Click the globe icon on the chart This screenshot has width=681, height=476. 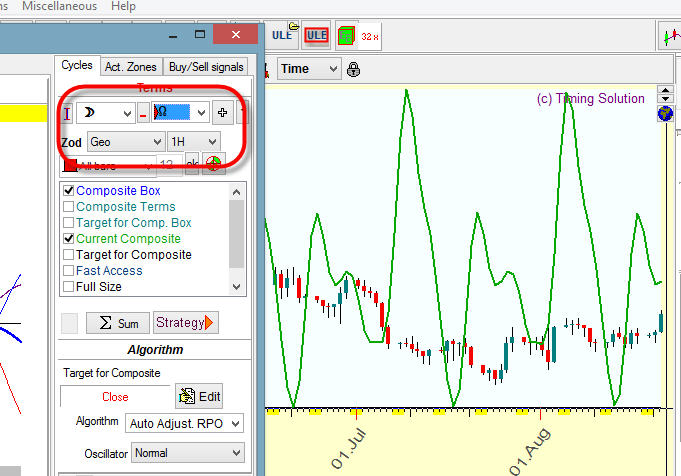click(x=665, y=114)
